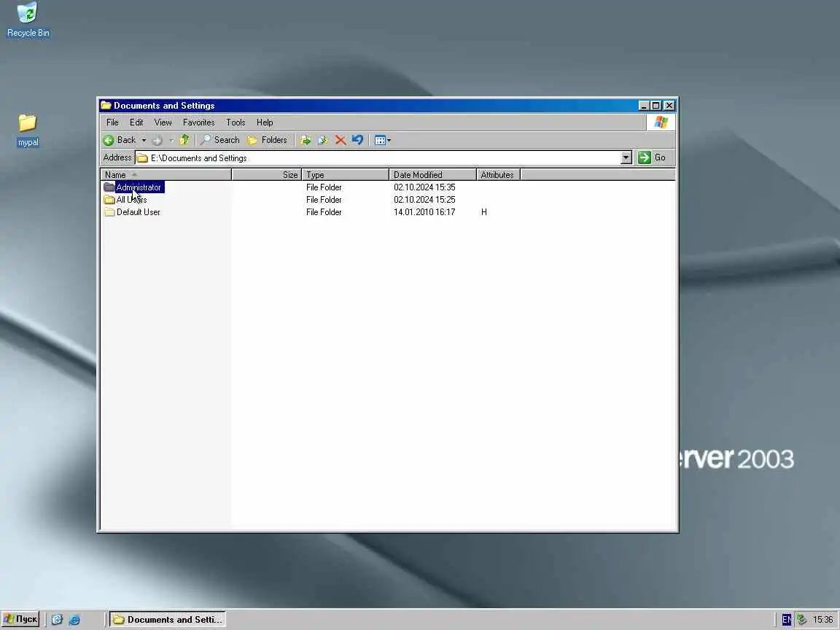Delete selected item with red X

point(341,140)
